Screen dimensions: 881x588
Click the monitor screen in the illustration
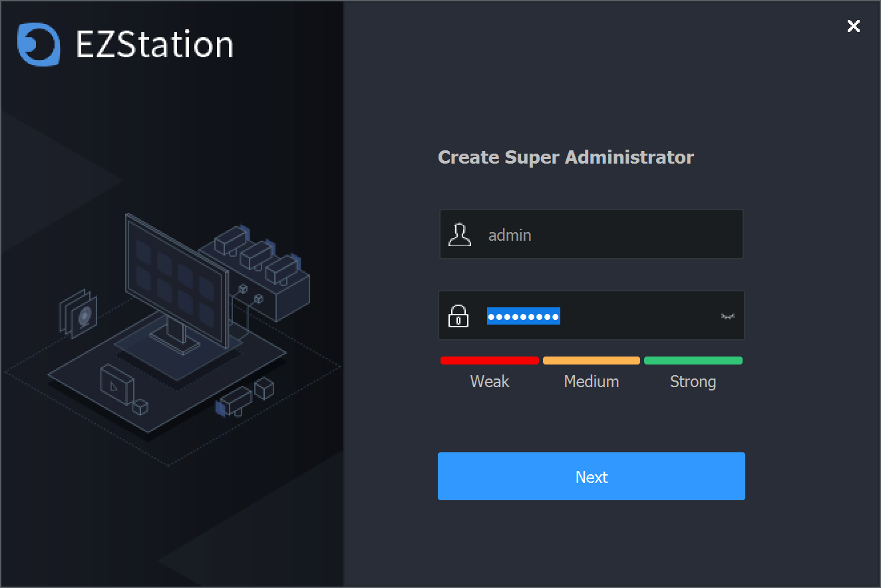[176, 278]
